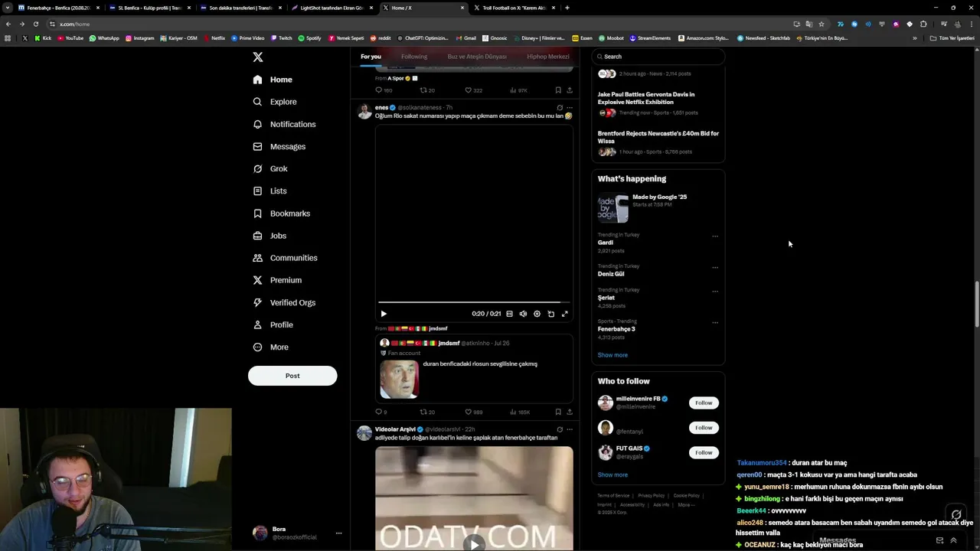Open Messages in the sidebar
This screenshot has height=551, width=980.
point(279,146)
